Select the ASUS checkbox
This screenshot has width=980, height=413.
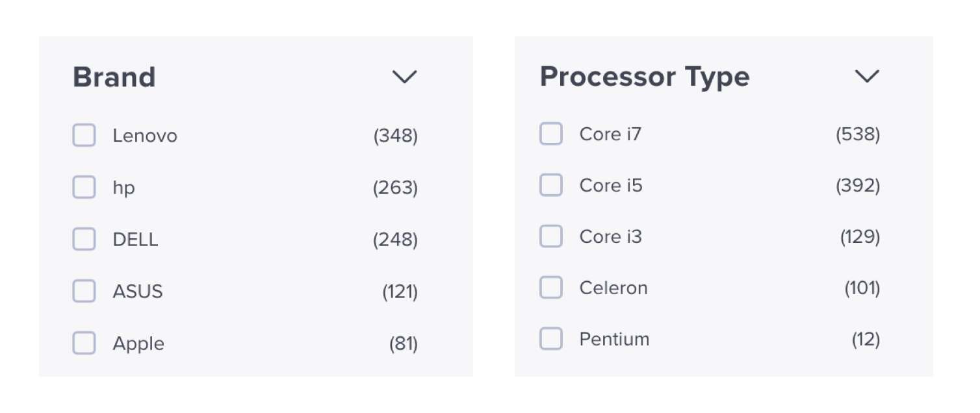(84, 291)
